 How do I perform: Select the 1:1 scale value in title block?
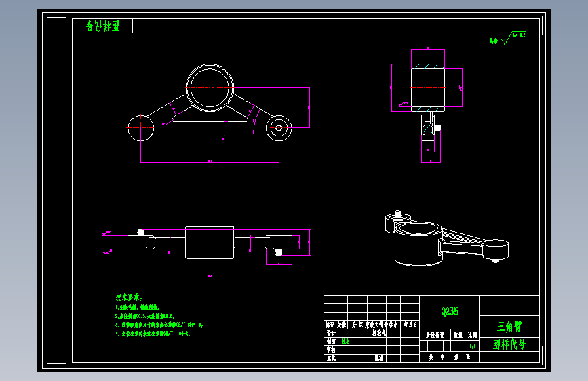click(473, 346)
